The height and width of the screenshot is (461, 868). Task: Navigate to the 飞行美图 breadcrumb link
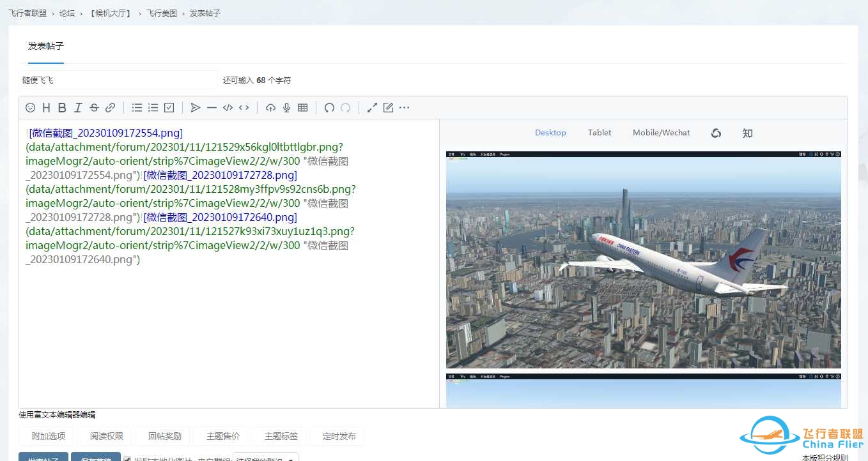click(x=160, y=12)
